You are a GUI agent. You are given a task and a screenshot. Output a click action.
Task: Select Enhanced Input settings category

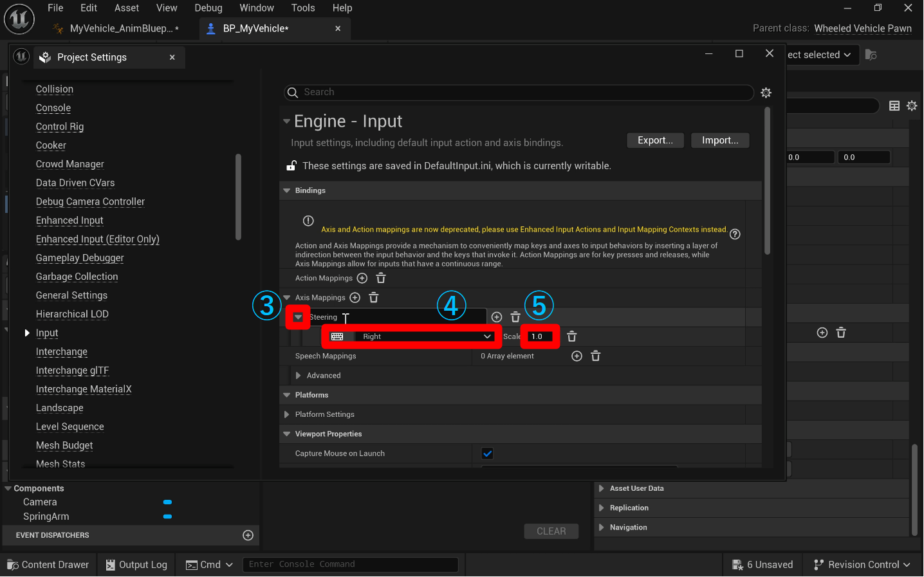[x=69, y=221]
